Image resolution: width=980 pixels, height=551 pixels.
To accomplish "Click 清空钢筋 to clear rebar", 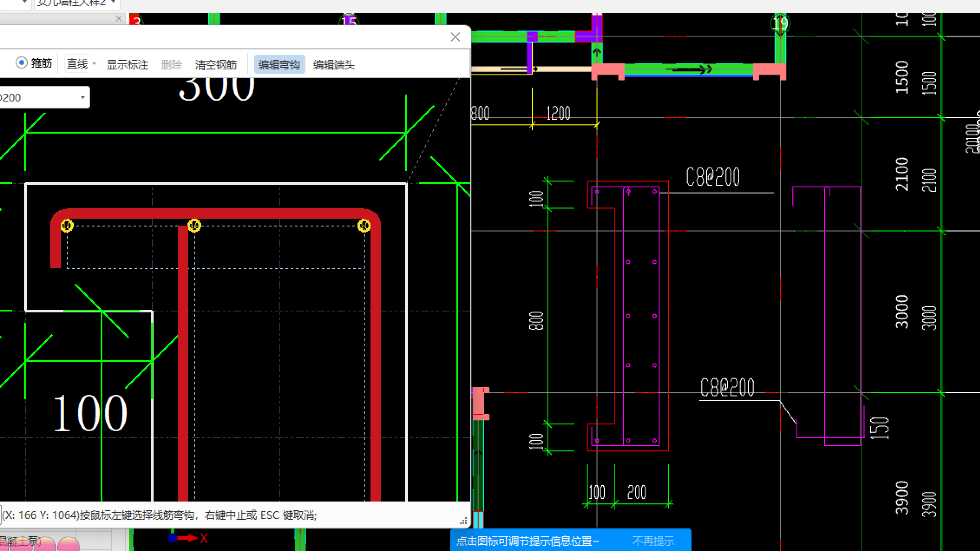I will 216,65.
